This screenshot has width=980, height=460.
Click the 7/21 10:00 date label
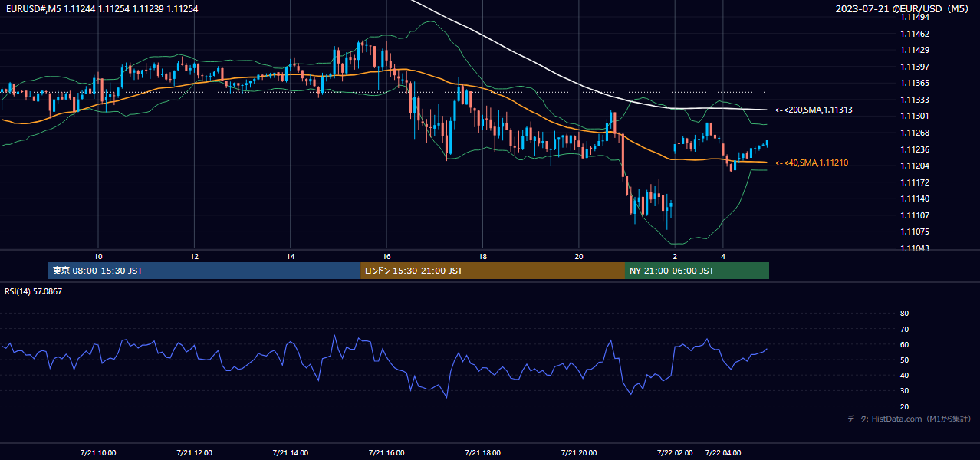[97, 453]
